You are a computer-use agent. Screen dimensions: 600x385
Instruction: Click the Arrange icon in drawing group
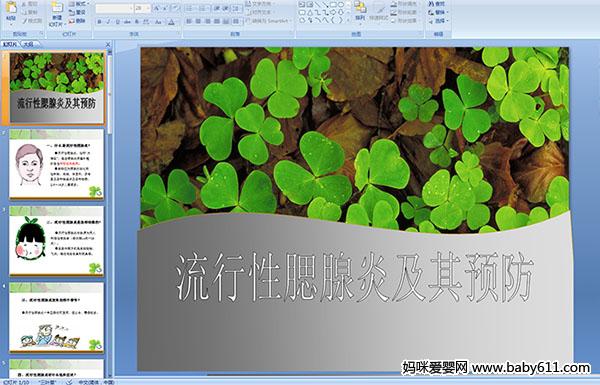click(x=360, y=11)
